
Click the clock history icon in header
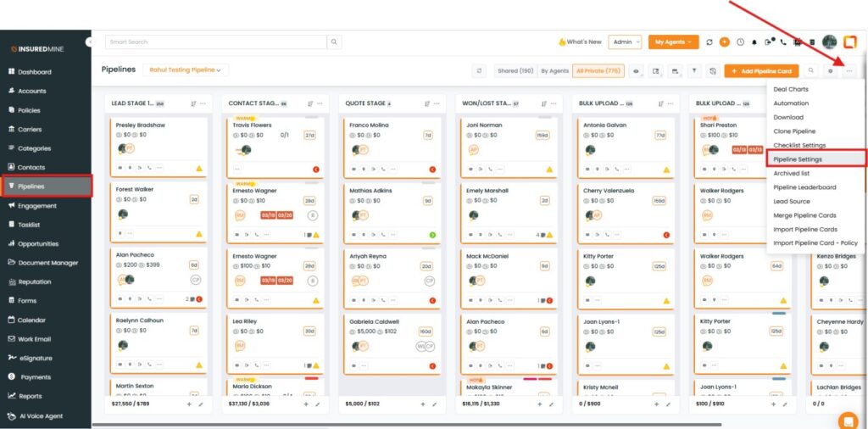(739, 42)
